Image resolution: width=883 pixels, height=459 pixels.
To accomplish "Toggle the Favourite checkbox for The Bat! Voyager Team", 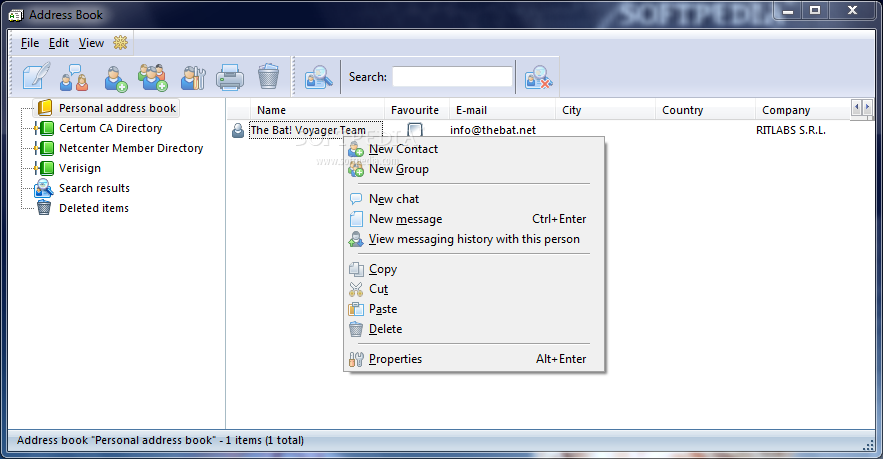I will 415,130.
